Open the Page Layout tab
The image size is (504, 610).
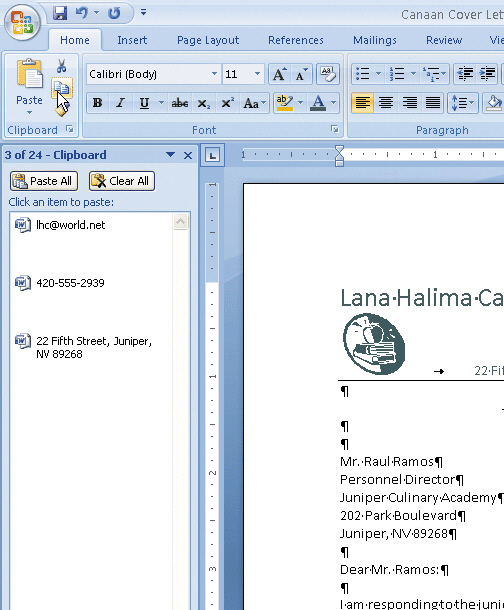click(208, 40)
